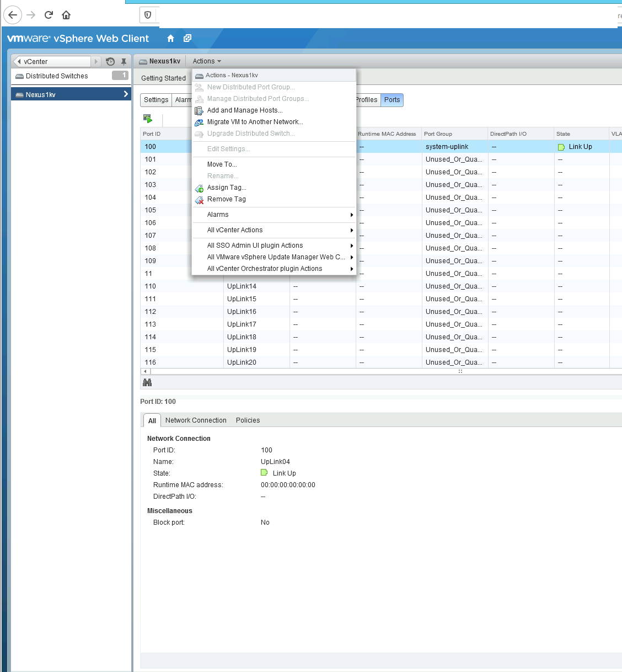
Task: Click the windows icon next to Home in the header
Action: point(187,39)
